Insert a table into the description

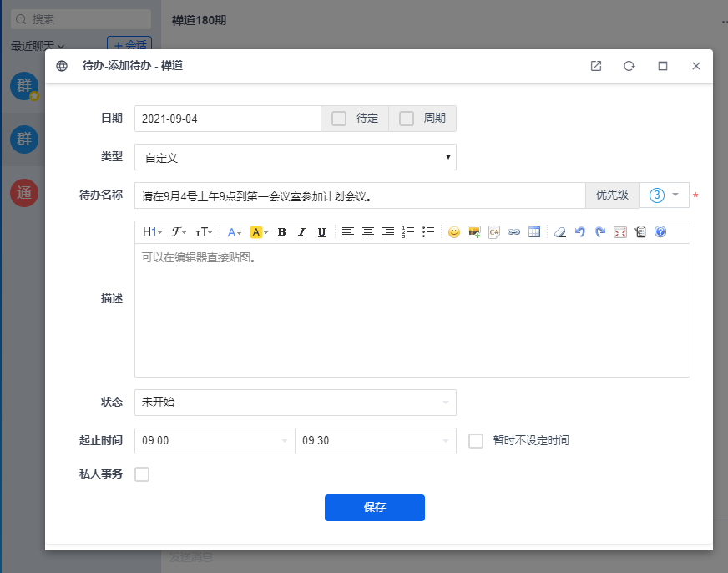coord(534,232)
